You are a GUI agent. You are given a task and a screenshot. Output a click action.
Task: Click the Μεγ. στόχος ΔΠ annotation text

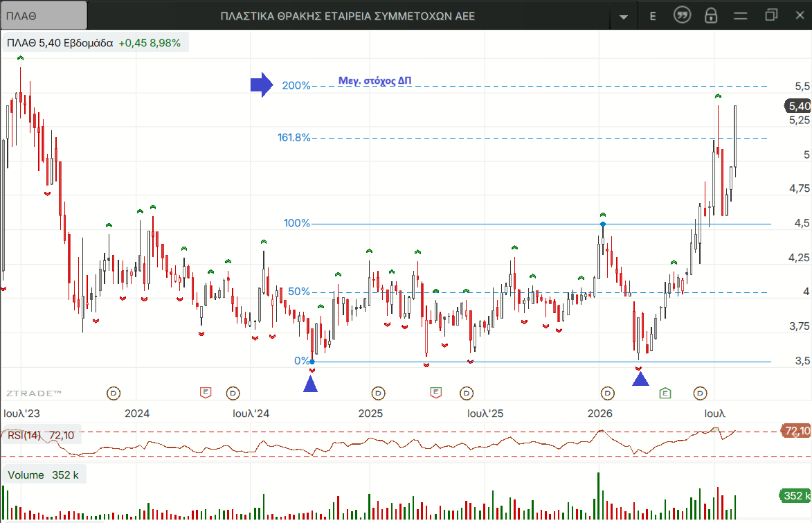click(375, 80)
